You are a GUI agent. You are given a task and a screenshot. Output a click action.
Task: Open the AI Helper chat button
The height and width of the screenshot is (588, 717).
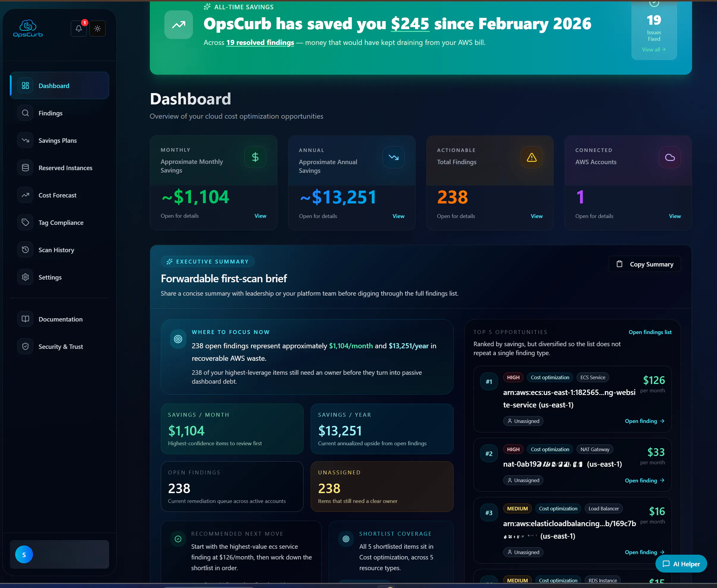[681, 564]
